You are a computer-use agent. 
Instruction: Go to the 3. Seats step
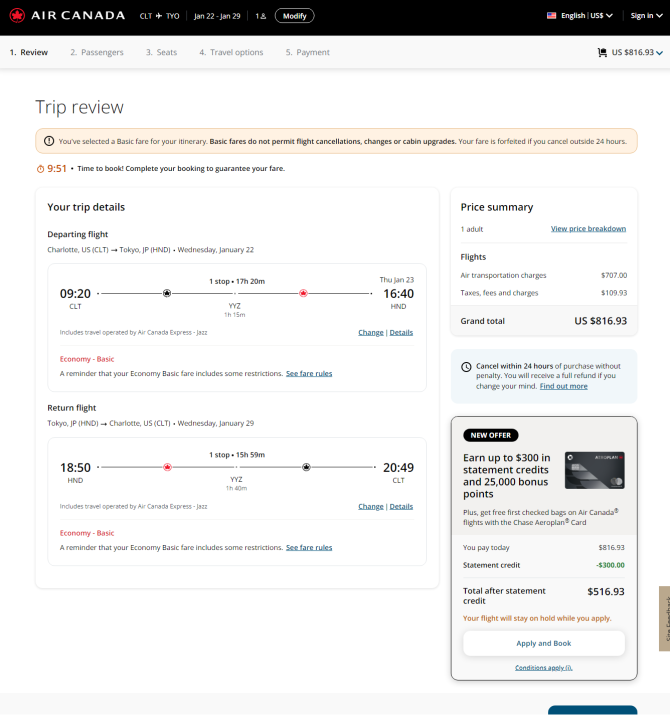pos(161,52)
